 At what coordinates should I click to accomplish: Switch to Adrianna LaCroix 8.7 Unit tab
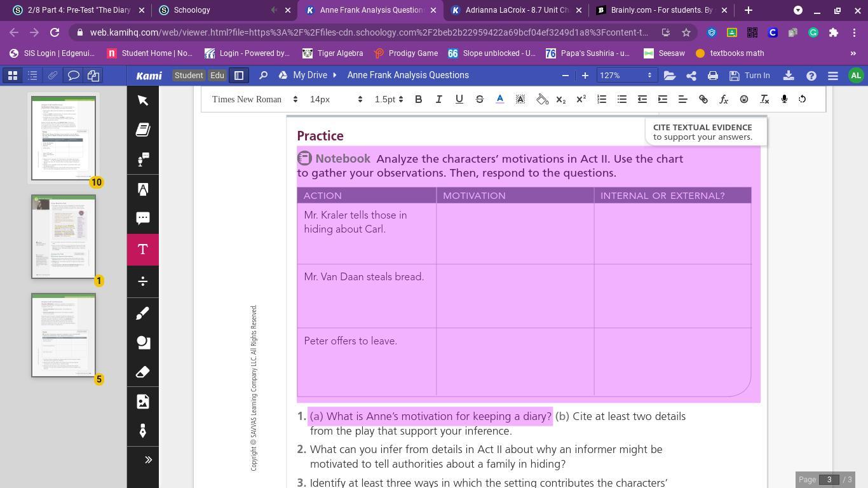pos(515,10)
